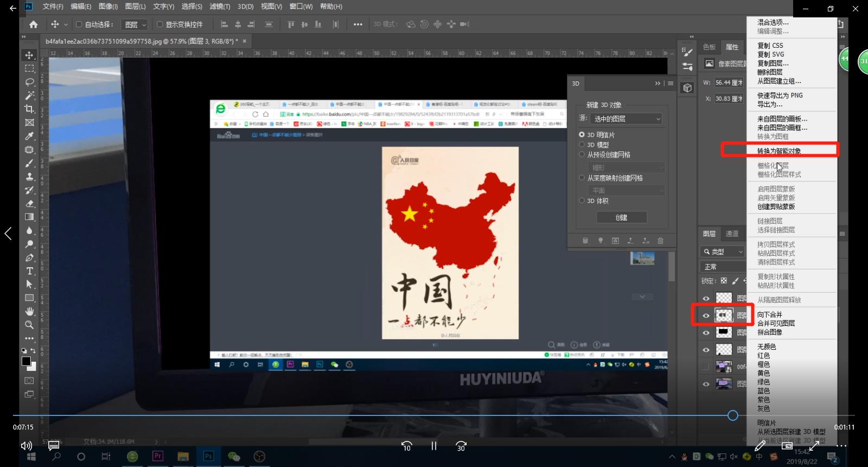
Task: Select the 从预设创建网格 radio option
Action: tap(582, 155)
